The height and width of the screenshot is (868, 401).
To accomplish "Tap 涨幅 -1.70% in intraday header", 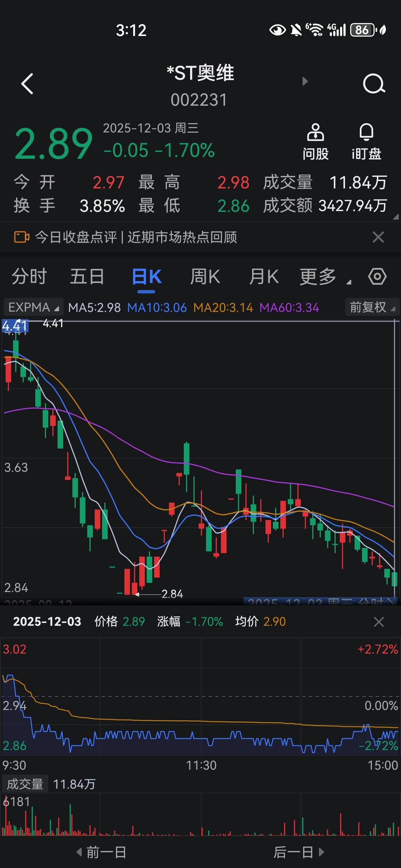I will pos(190,621).
